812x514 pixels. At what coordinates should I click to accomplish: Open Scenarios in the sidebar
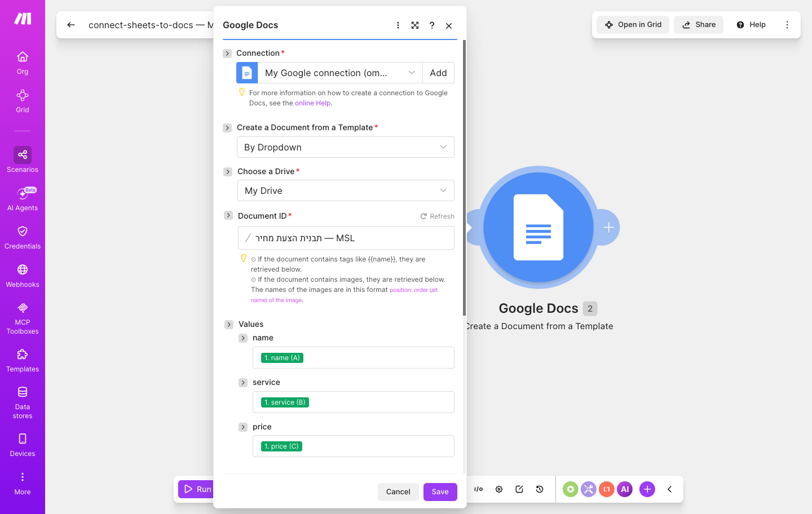click(23, 160)
